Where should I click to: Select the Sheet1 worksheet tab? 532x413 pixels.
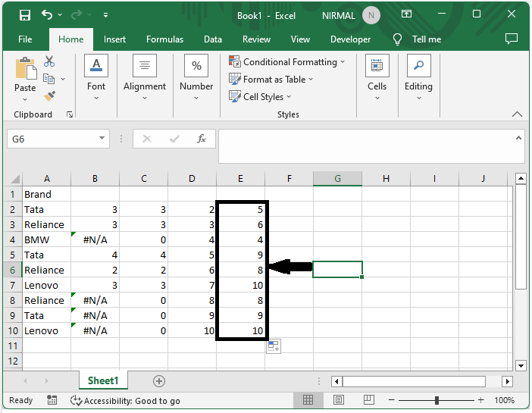(x=103, y=381)
